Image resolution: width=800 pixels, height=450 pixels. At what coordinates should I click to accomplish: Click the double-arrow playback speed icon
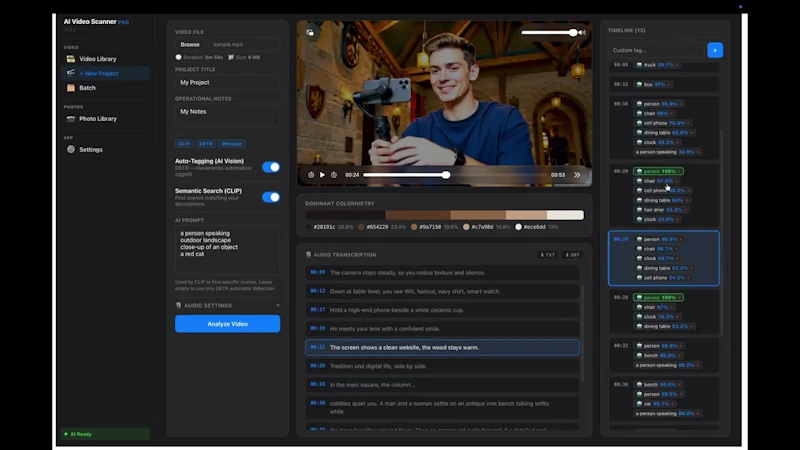pos(577,174)
